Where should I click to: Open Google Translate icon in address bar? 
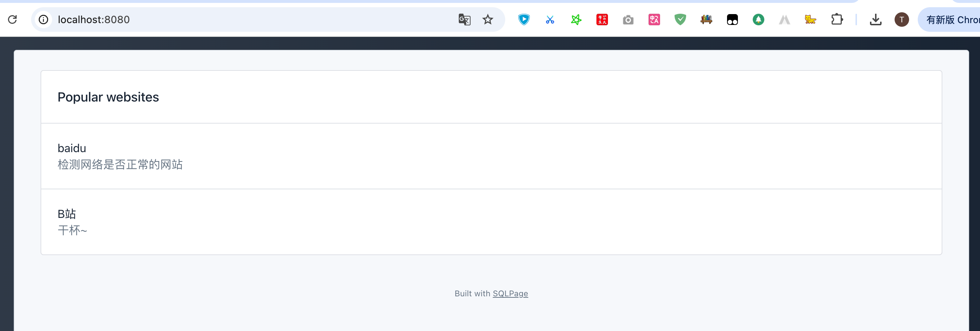pos(465,20)
